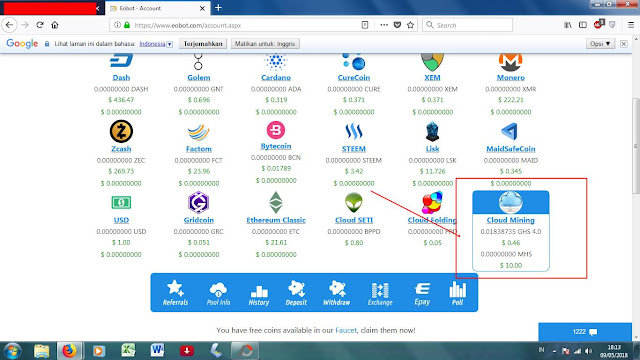Select the Zcash coin icon
Screen dimensions: 640x360
[121, 131]
